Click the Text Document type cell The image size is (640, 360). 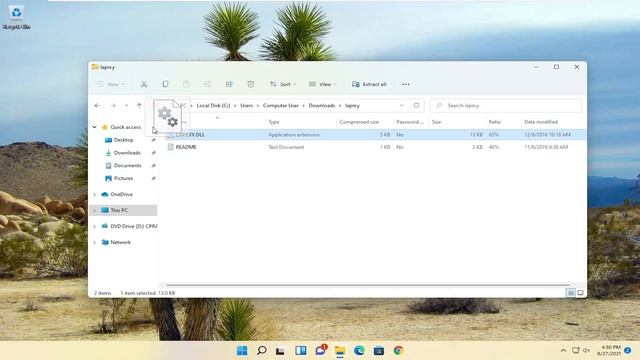(x=286, y=147)
